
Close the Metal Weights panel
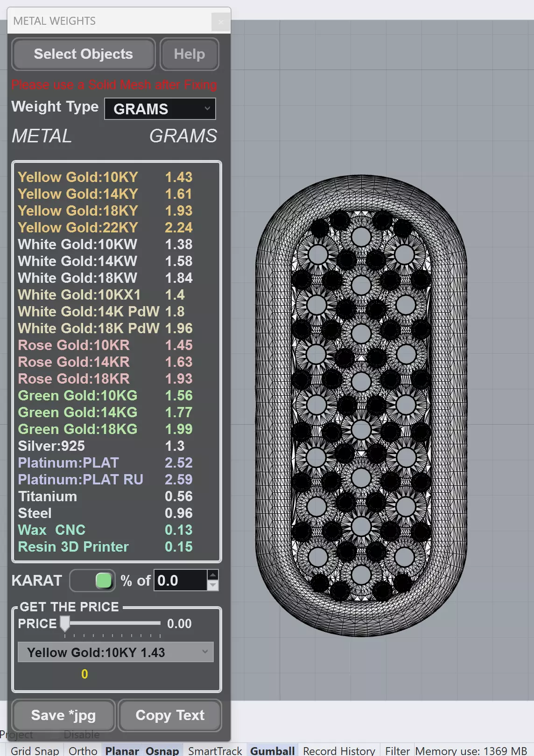pyautogui.click(x=221, y=21)
